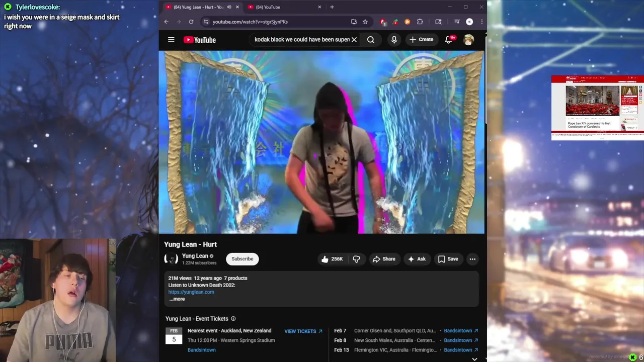
Task: Focus the YouTube search input
Action: (301, 40)
